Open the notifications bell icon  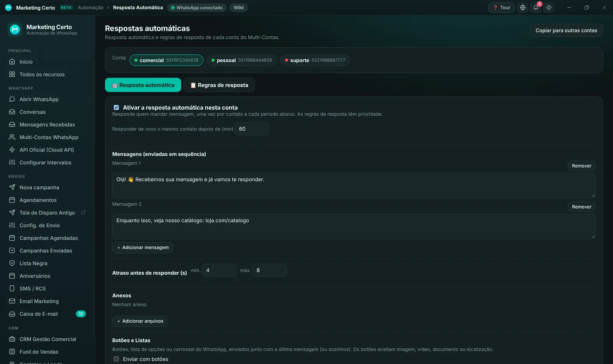[536, 8]
